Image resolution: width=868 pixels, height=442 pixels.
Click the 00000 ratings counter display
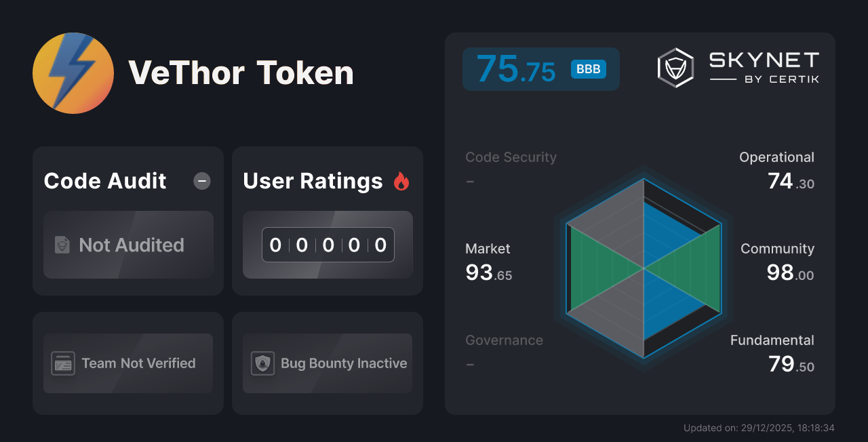(328, 245)
